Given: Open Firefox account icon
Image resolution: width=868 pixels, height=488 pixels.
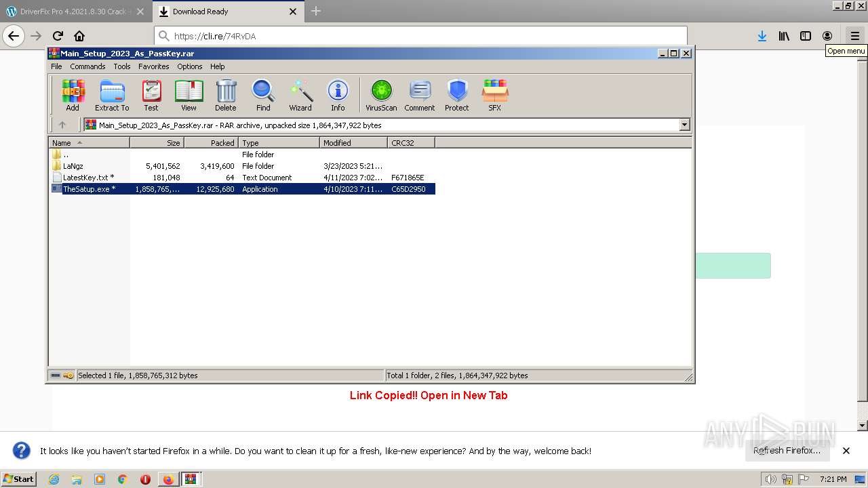Looking at the screenshot, I should coord(827,36).
